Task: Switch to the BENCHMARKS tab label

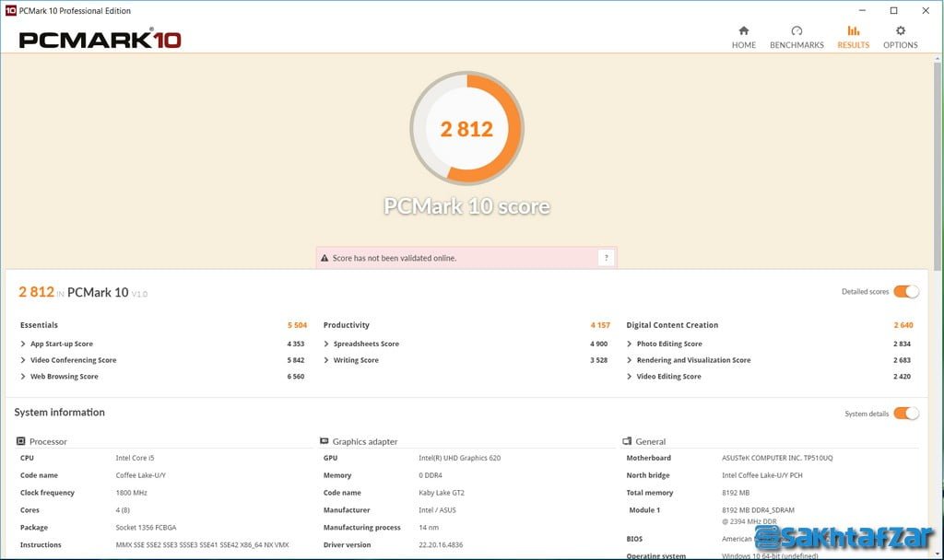Action: [796, 45]
